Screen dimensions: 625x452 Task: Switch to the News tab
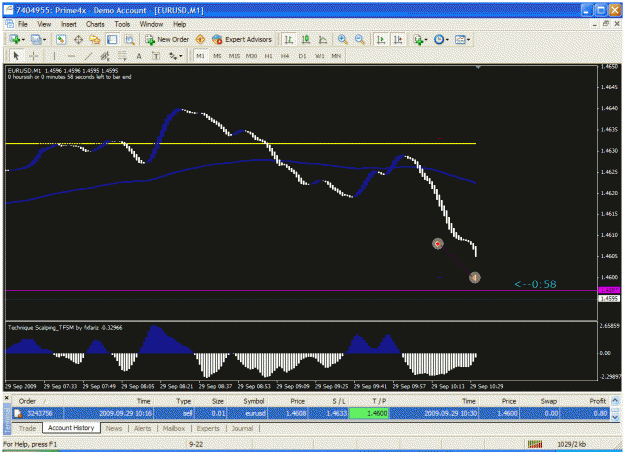tap(114, 428)
